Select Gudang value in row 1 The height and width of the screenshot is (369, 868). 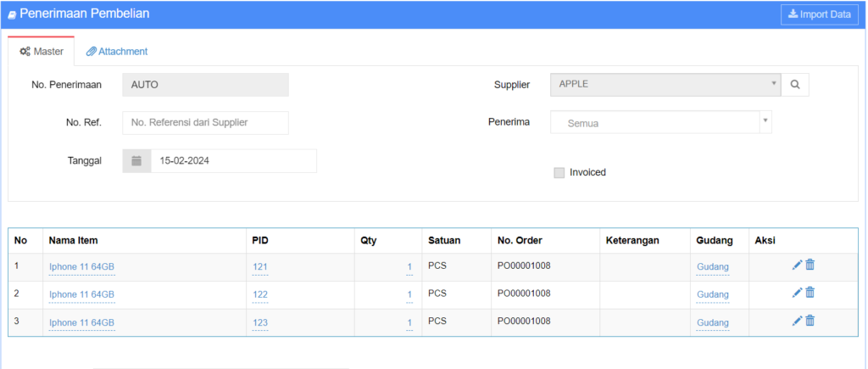click(712, 267)
